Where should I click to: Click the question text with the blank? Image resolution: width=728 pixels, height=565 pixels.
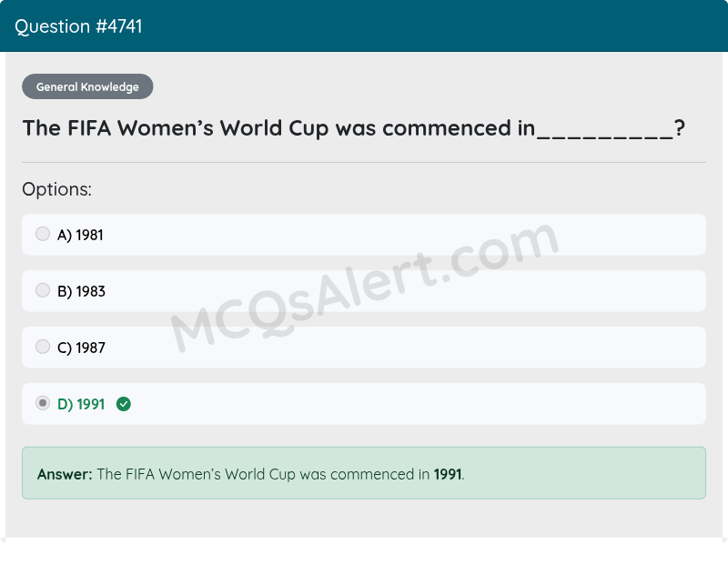pos(355,128)
